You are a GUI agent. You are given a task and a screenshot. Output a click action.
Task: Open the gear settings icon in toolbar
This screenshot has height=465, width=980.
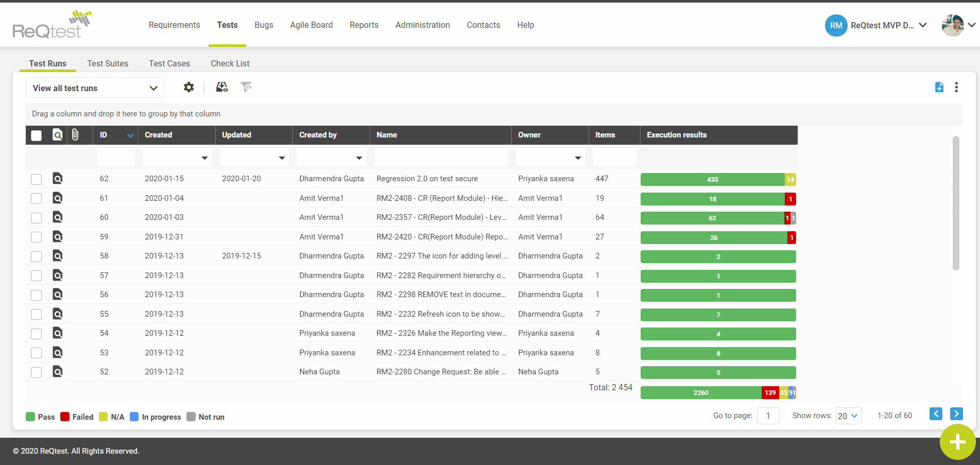189,88
